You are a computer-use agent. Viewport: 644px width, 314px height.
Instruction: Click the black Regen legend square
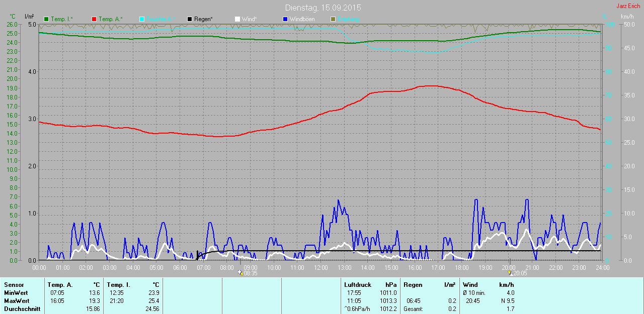(x=190, y=19)
